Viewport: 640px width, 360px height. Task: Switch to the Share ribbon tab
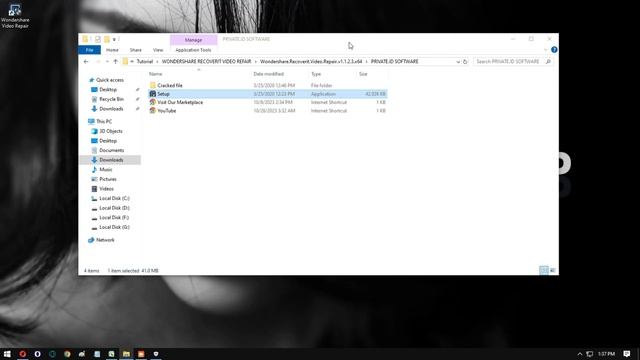coord(136,50)
